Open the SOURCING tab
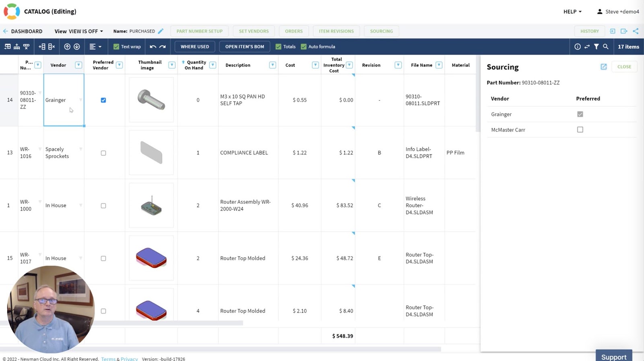 (x=382, y=31)
